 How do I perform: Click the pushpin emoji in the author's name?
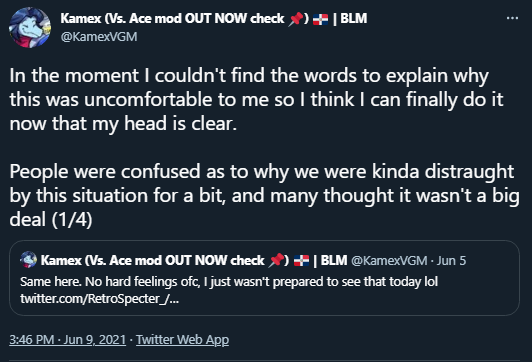(296, 19)
